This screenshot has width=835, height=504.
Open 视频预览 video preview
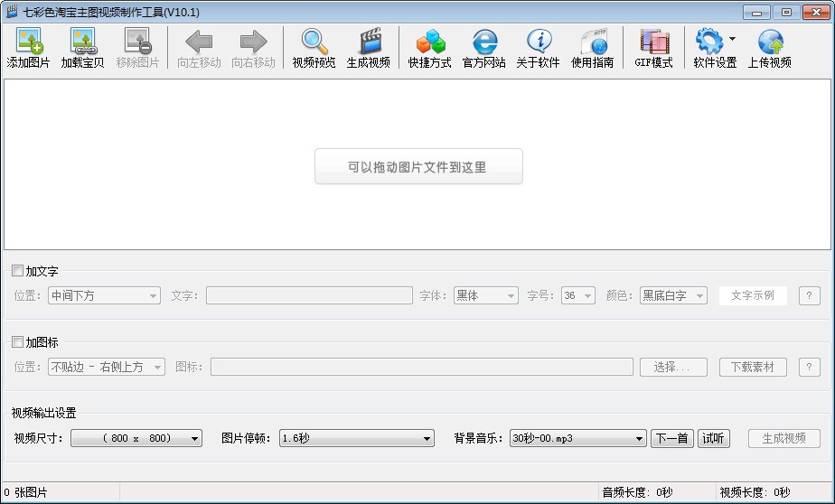tap(314, 42)
